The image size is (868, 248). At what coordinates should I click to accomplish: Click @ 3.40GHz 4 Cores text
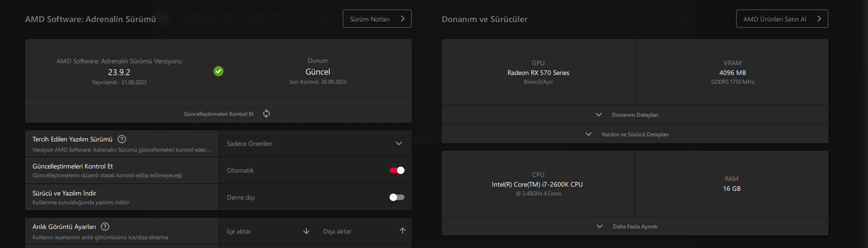pos(538,194)
